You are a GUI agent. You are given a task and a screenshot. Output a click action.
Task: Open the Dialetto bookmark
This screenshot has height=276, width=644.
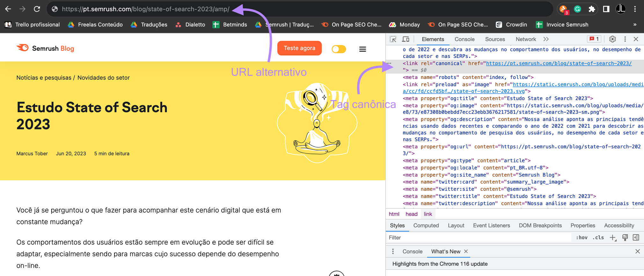coord(190,25)
